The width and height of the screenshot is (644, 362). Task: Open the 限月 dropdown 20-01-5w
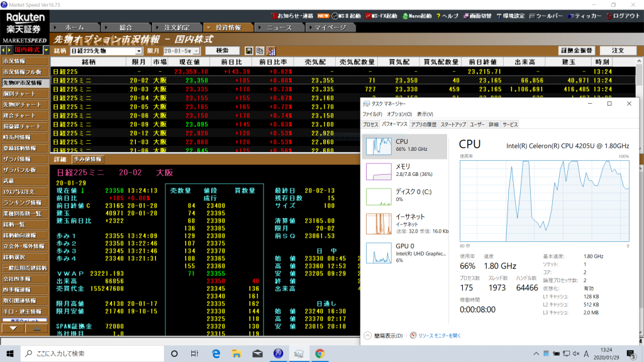(181, 51)
